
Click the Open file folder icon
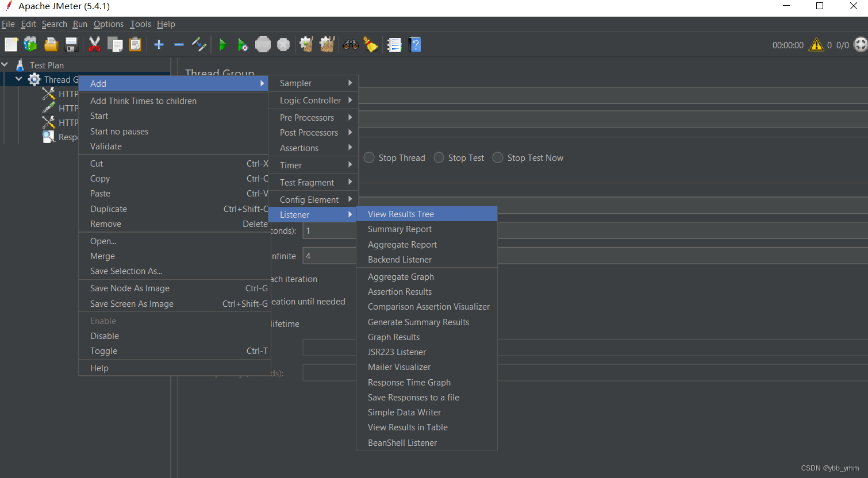[51, 44]
